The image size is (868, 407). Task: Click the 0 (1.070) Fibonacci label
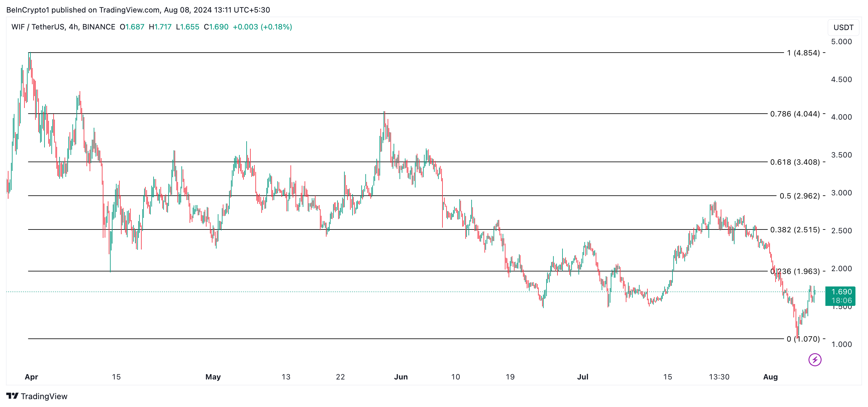click(x=803, y=339)
